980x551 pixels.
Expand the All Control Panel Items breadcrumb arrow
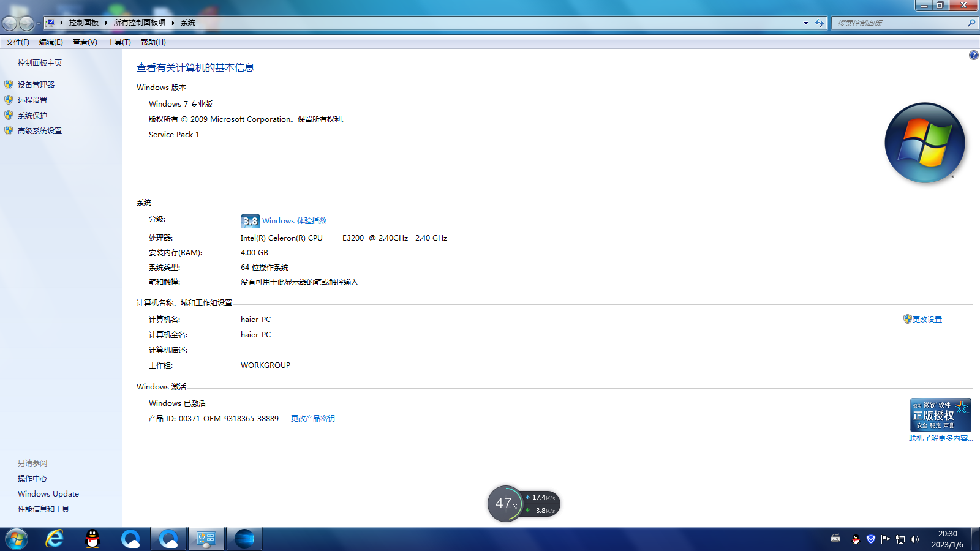173,23
